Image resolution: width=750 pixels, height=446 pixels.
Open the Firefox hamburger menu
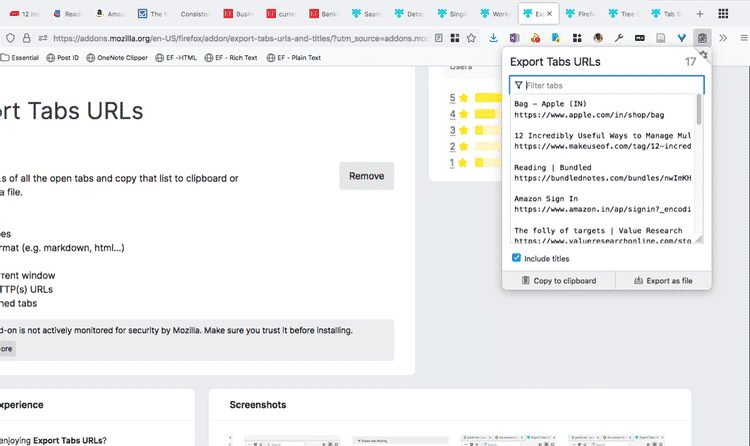point(744,38)
